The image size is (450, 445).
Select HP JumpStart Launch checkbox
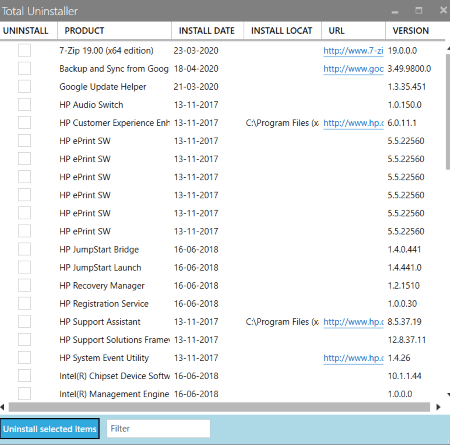point(24,267)
